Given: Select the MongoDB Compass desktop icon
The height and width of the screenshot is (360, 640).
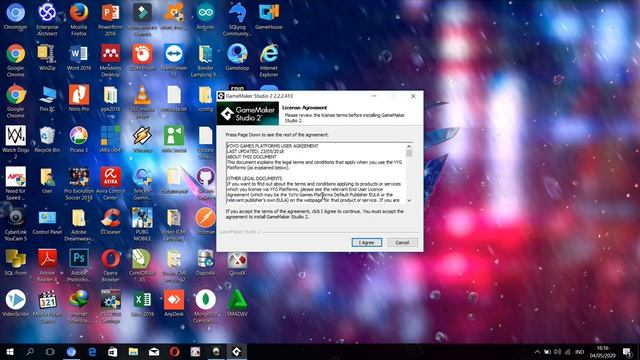Looking at the screenshot, I should pyautogui.click(x=205, y=305).
